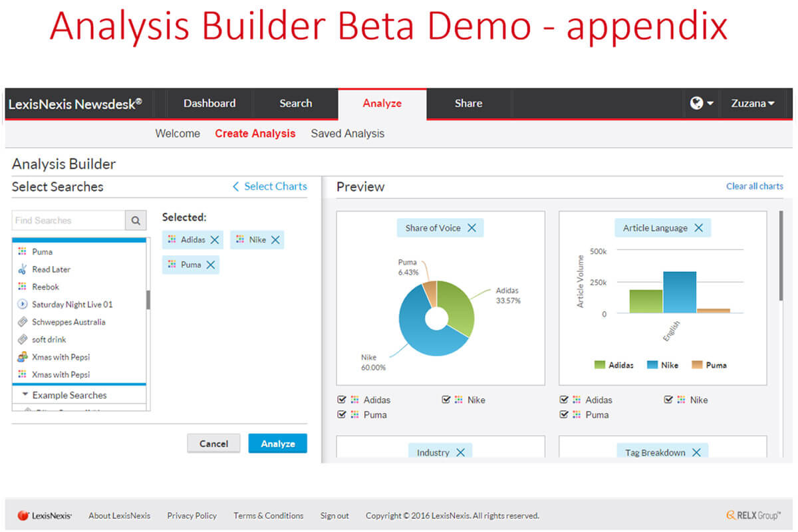Viewport: 798px width, 532px height.
Task: Uncheck Adidas under Share of Voice chart
Action: [x=342, y=400]
